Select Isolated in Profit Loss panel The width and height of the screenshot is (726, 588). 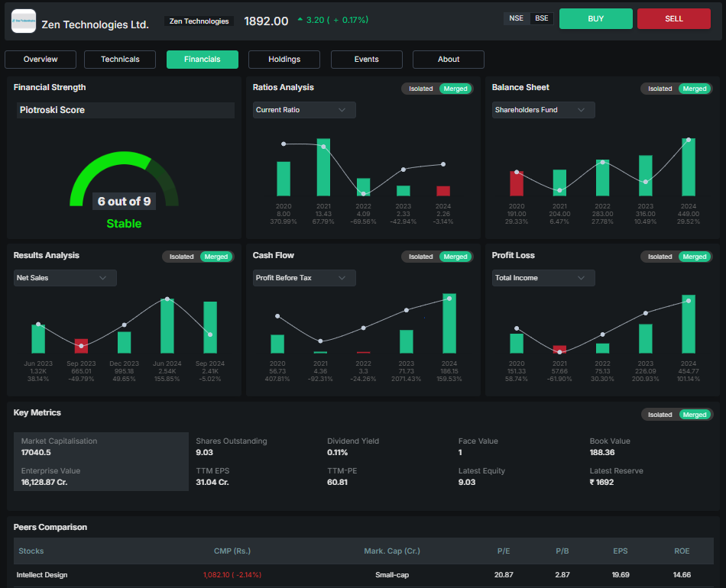tap(660, 257)
